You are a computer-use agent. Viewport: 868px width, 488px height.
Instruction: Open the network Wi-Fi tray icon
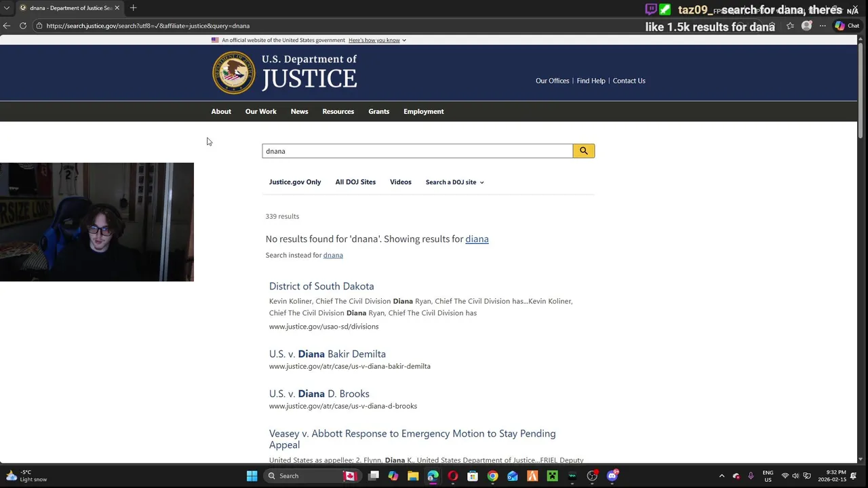coord(785,476)
